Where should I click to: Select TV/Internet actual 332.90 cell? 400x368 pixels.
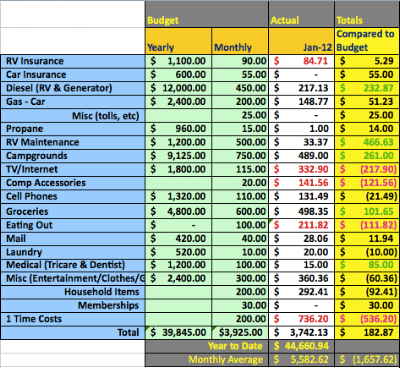[301, 169]
